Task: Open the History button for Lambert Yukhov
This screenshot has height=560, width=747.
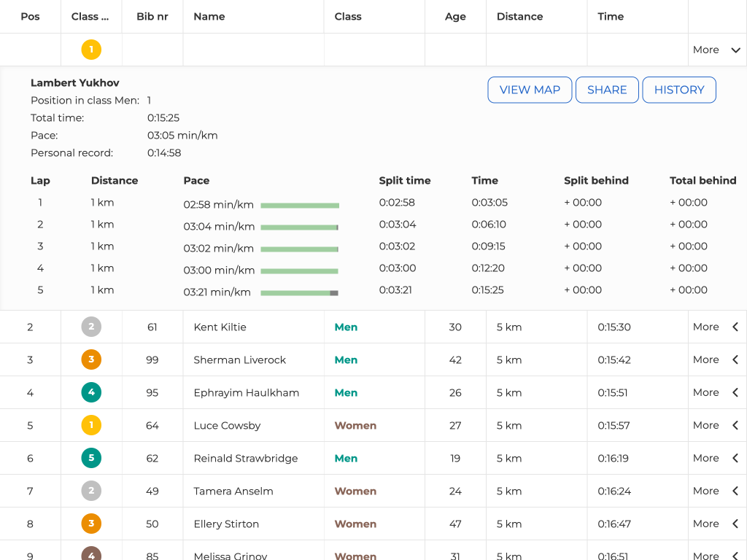Action: (678, 90)
